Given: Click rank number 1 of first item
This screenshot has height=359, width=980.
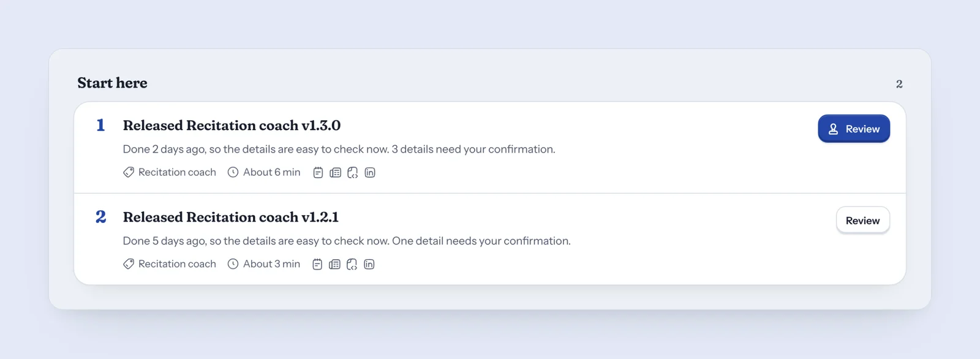Looking at the screenshot, I should (100, 126).
